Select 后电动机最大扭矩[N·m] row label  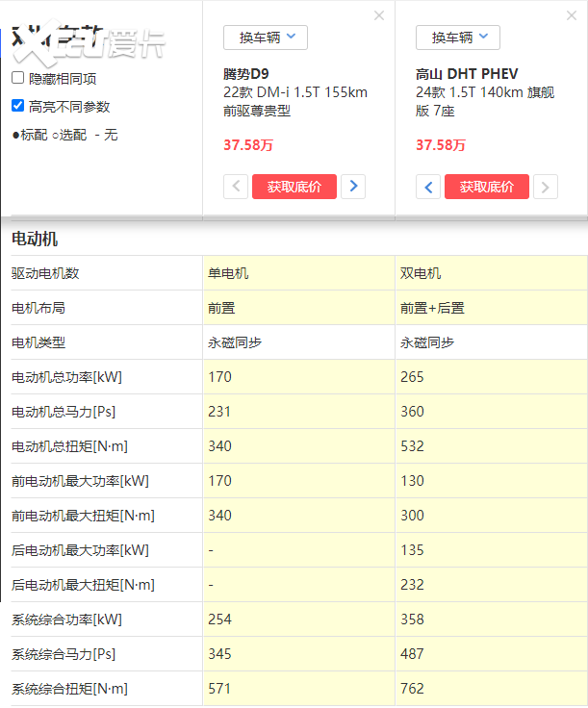pos(83,585)
